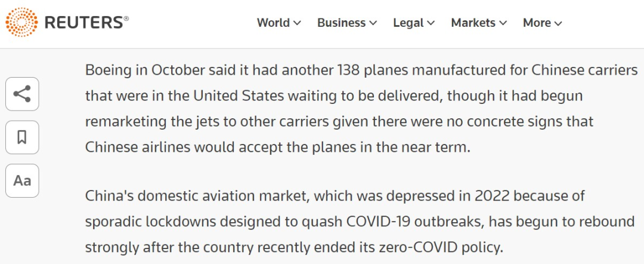Viewport: 644px width, 264px height.
Task: Expand the chevron next to Business
Action: pyautogui.click(x=373, y=23)
